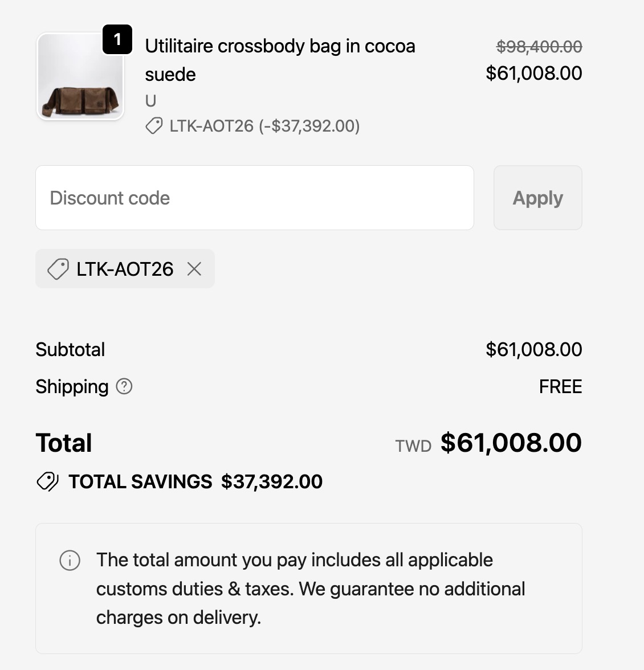
Task: Click the tag icon in the LTK-AOT26 chip
Action: click(x=58, y=269)
